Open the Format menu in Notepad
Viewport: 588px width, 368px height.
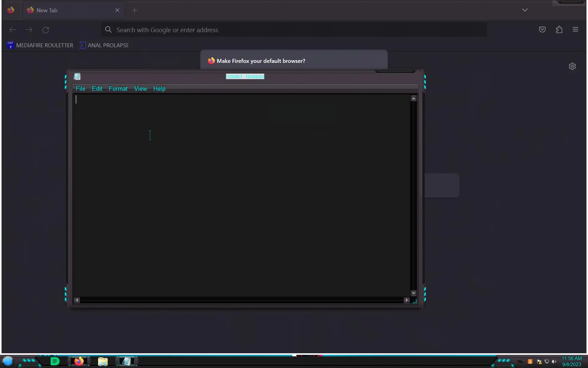[118, 89]
